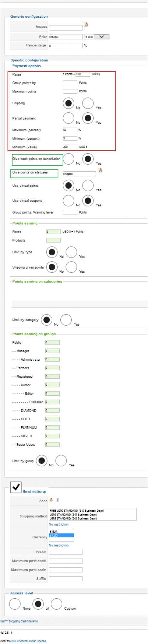Click the Images edit icon

(x=86, y=24)
